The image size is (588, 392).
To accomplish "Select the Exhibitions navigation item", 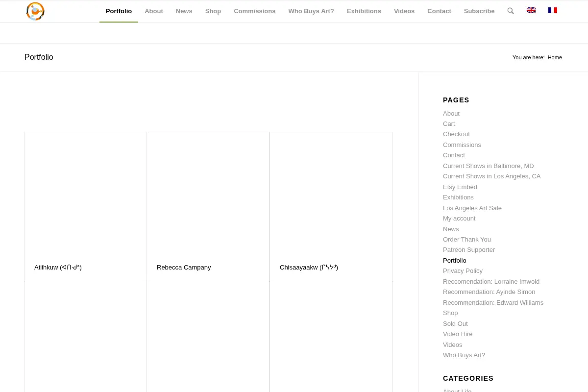I will (364, 11).
